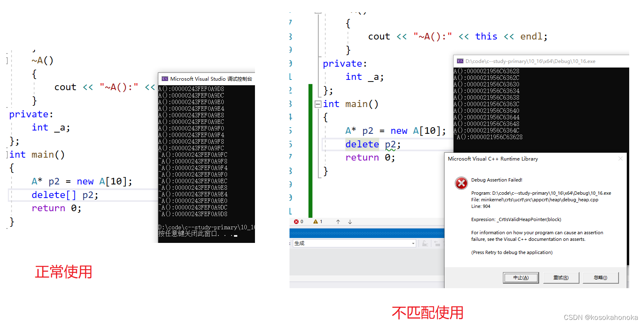Click the '~A():0000021956C63628' console output line
644x324 pixels.
488,137
